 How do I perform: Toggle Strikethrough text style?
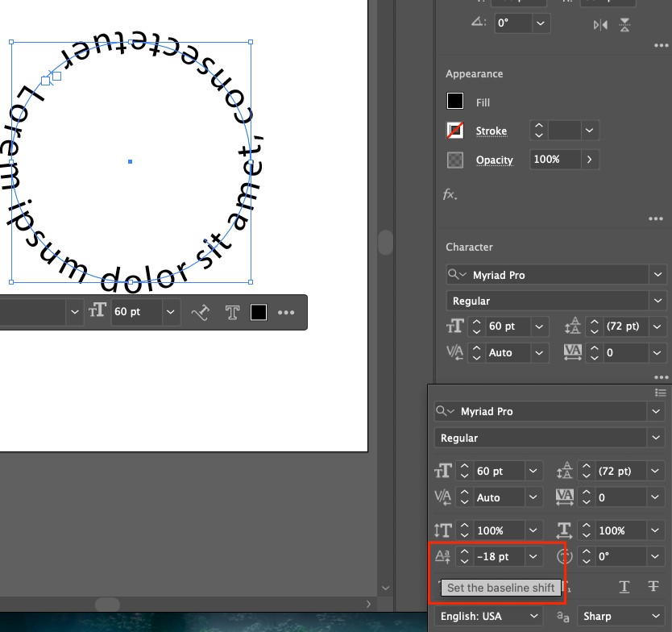pyautogui.click(x=653, y=586)
